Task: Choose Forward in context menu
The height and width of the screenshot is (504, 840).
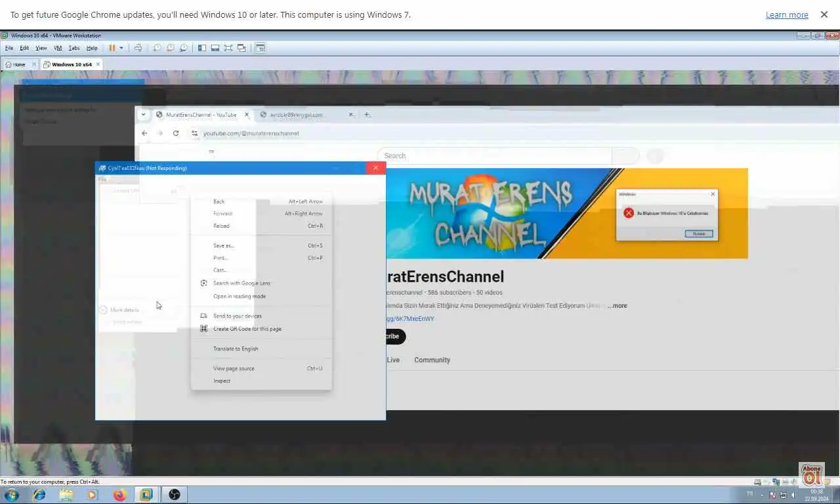Action: click(261, 213)
